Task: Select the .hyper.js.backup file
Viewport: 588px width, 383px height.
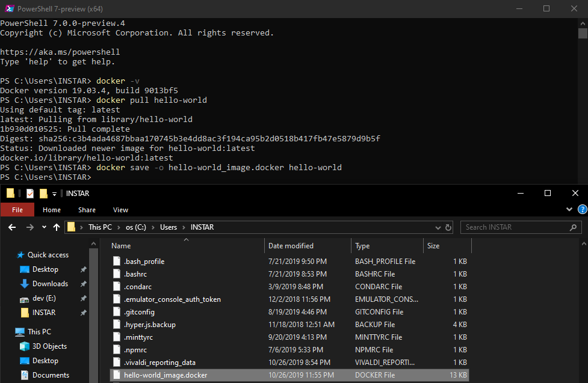Action: coord(289,325)
